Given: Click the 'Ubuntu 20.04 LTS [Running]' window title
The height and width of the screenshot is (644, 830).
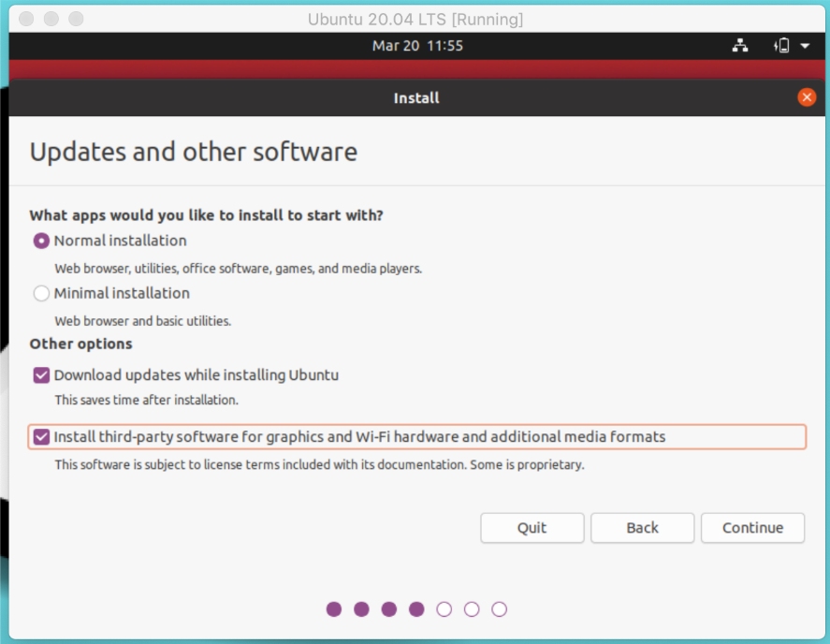Looking at the screenshot, I should tap(415, 20).
